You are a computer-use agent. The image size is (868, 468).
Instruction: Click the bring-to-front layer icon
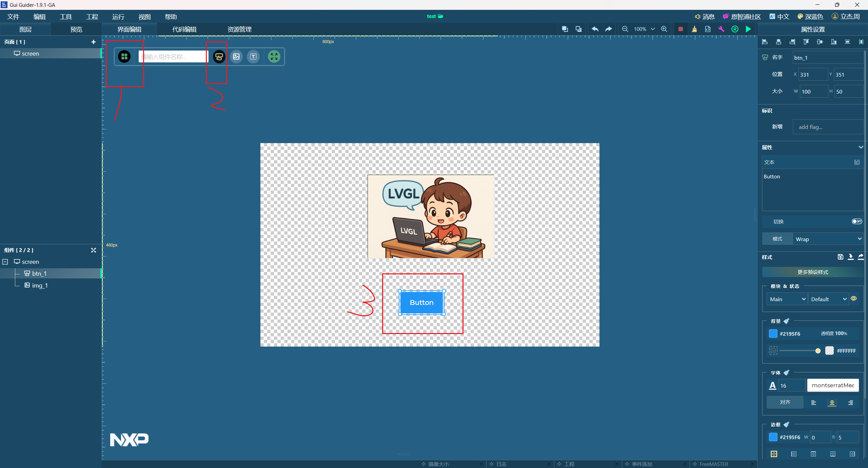tap(565, 29)
